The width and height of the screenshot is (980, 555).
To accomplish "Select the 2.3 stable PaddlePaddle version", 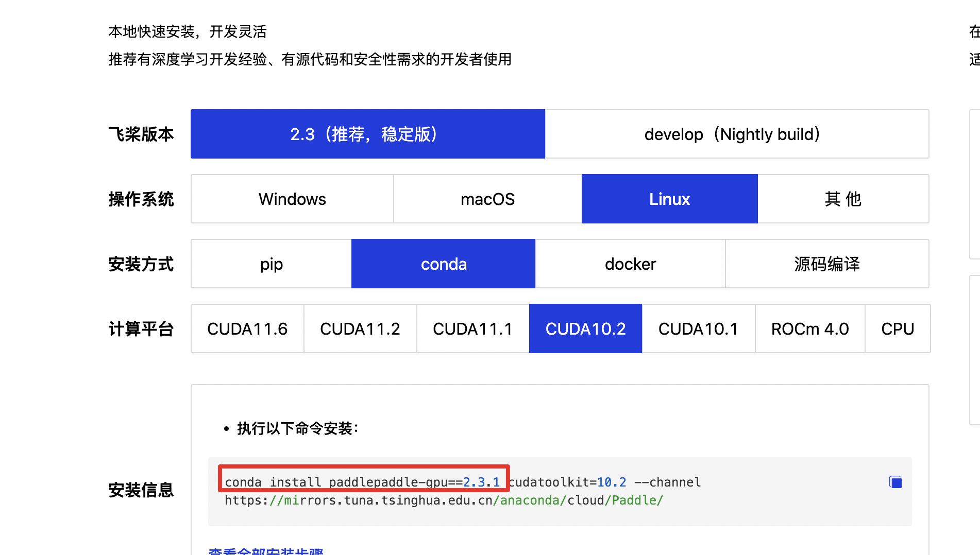I will coord(368,134).
